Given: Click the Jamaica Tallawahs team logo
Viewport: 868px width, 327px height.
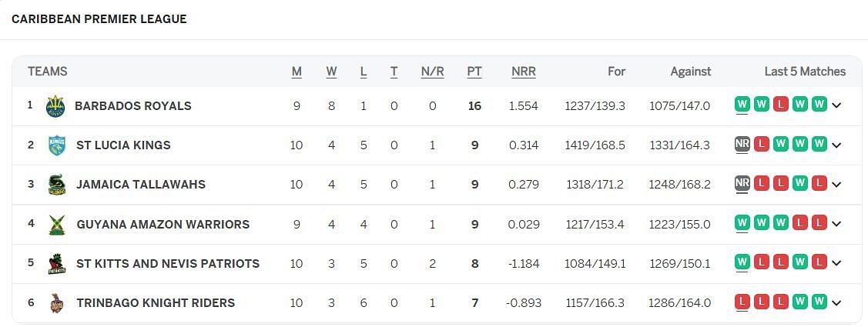Looking at the screenshot, I should [56, 185].
